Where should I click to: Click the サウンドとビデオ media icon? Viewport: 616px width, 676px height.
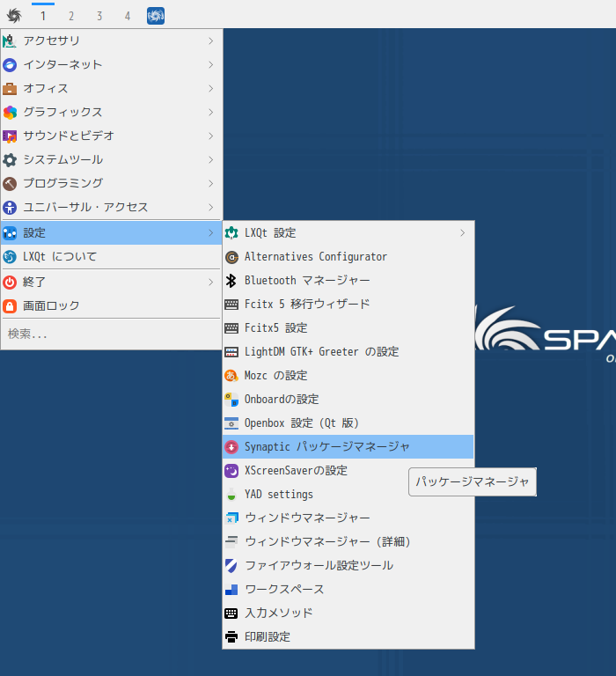click(10, 136)
